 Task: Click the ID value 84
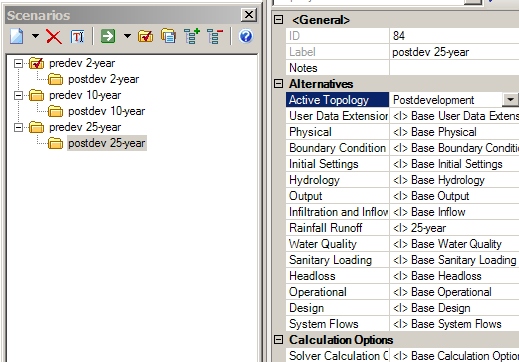(x=399, y=36)
